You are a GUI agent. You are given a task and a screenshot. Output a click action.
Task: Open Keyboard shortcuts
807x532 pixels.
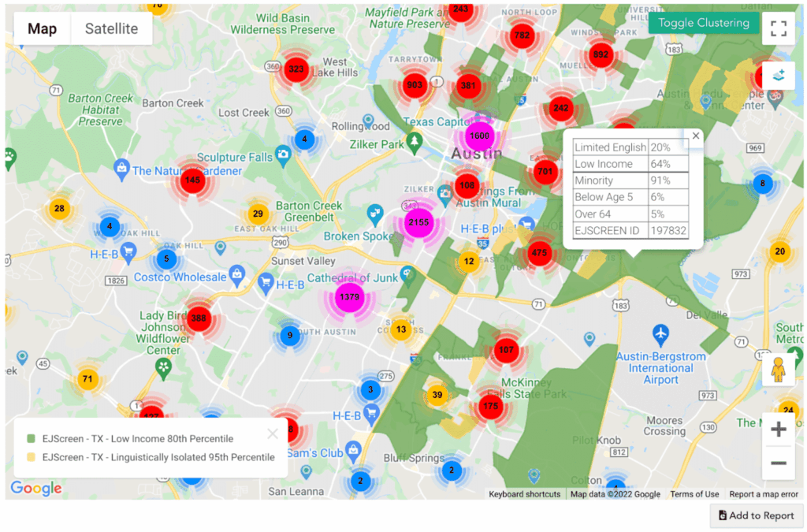(524, 494)
